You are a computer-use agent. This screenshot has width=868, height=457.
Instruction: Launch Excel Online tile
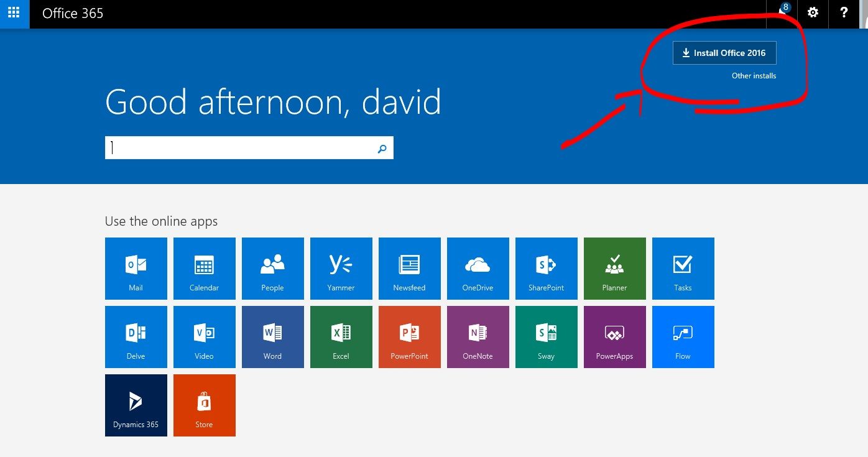point(341,337)
